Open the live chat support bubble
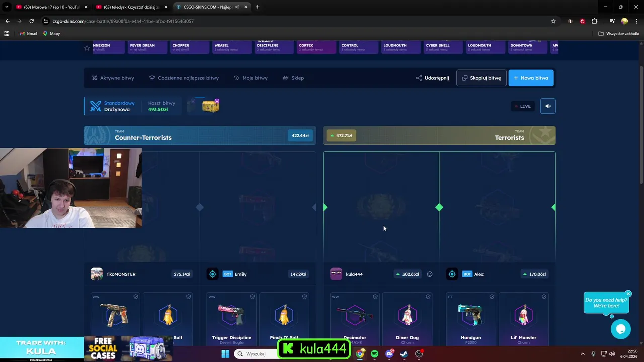The width and height of the screenshot is (644, 362). pyautogui.click(x=620, y=329)
